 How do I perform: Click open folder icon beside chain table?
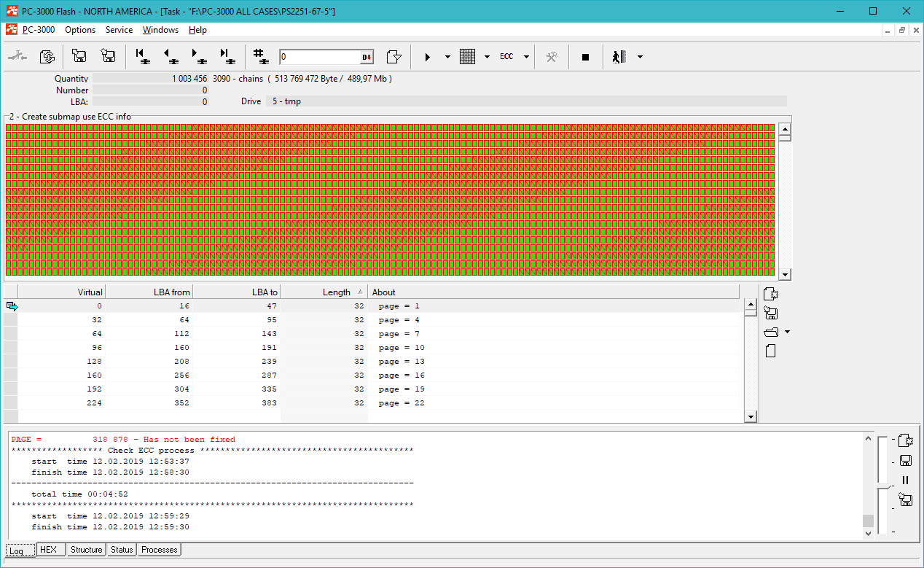771,332
